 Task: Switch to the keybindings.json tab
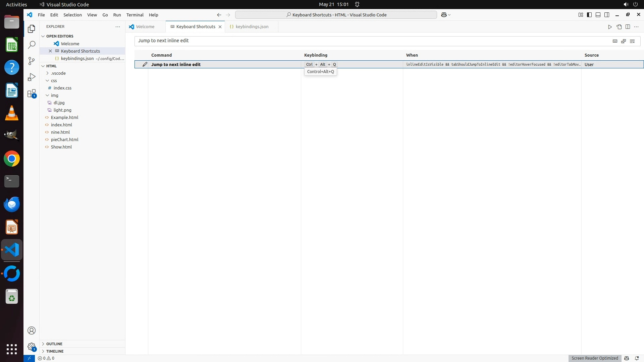pyautogui.click(x=252, y=27)
